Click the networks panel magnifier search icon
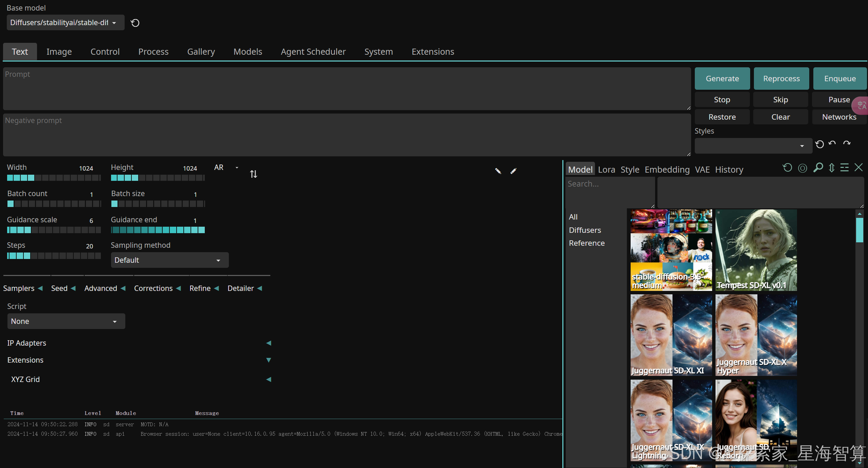868x468 pixels. pos(818,168)
